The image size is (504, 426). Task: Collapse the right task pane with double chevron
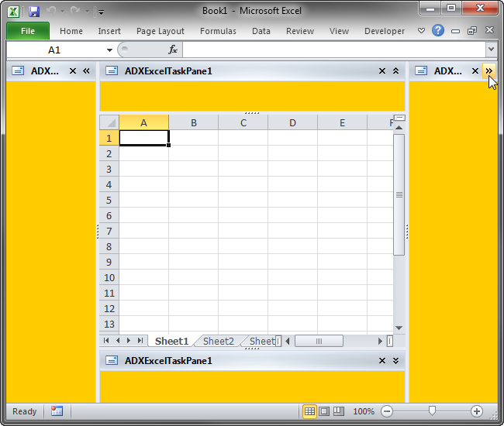click(x=489, y=71)
